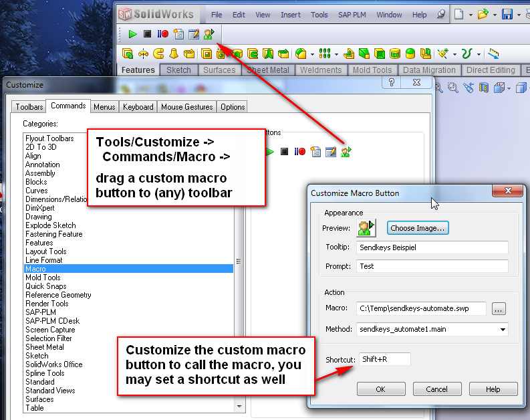Click the Record/Pause button in Customize dialog buttons area
The height and width of the screenshot is (420, 530).
299,152
